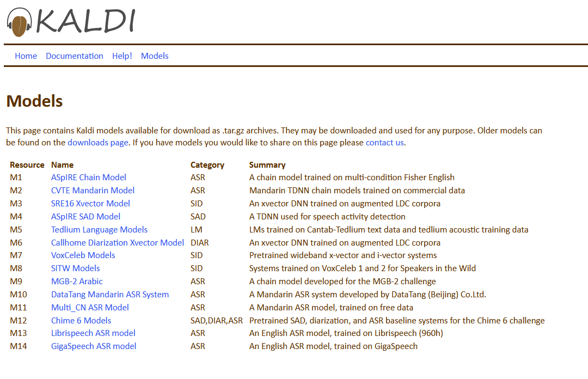The height and width of the screenshot is (379, 588).
Task: Click summary about the MGB-2 challenge
Action: coord(342,282)
